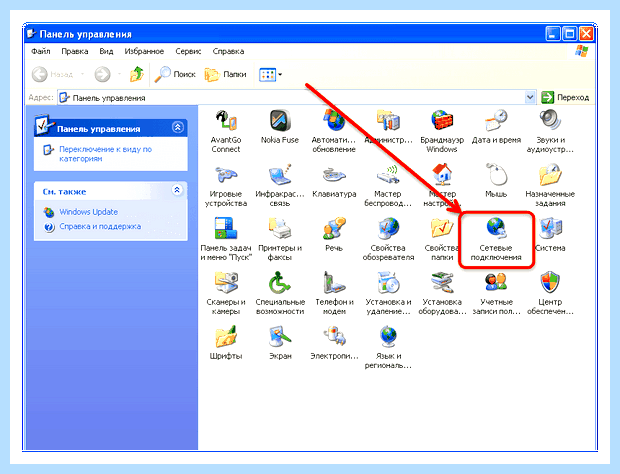Expand the address bar dropdown
This screenshot has height=474, width=620.
[530, 97]
